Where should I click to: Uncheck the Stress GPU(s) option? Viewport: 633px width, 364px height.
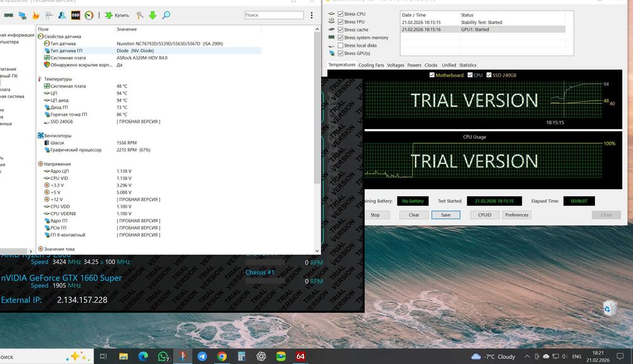coord(341,54)
